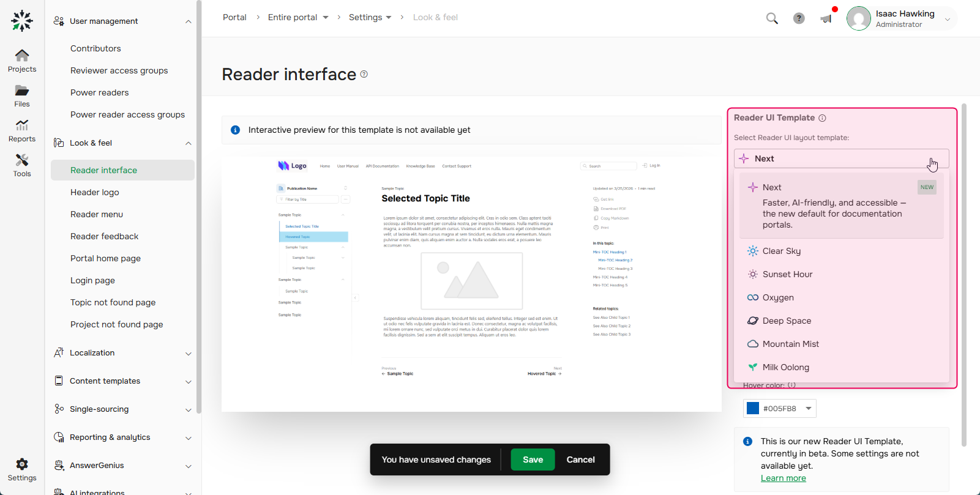Click the Content templates icon
The height and width of the screenshot is (495, 980).
click(59, 381)
